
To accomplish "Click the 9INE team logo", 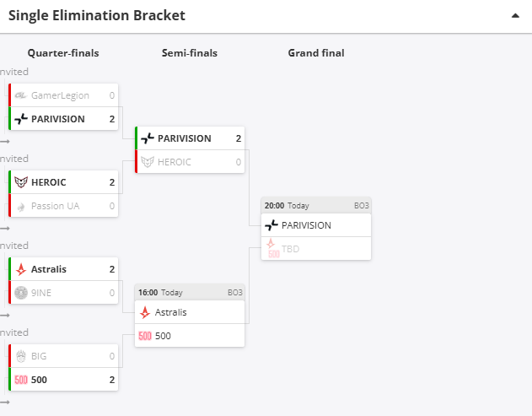I will [21, 293].
